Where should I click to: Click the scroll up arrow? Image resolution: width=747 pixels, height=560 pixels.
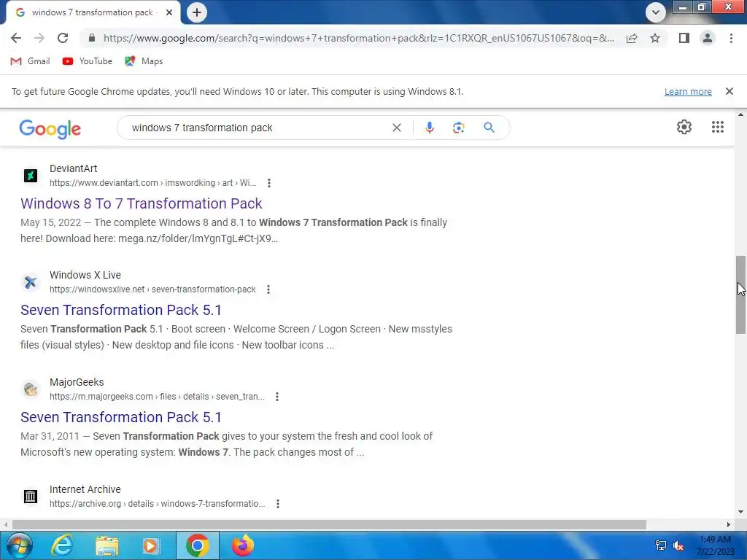coord(740,114)
